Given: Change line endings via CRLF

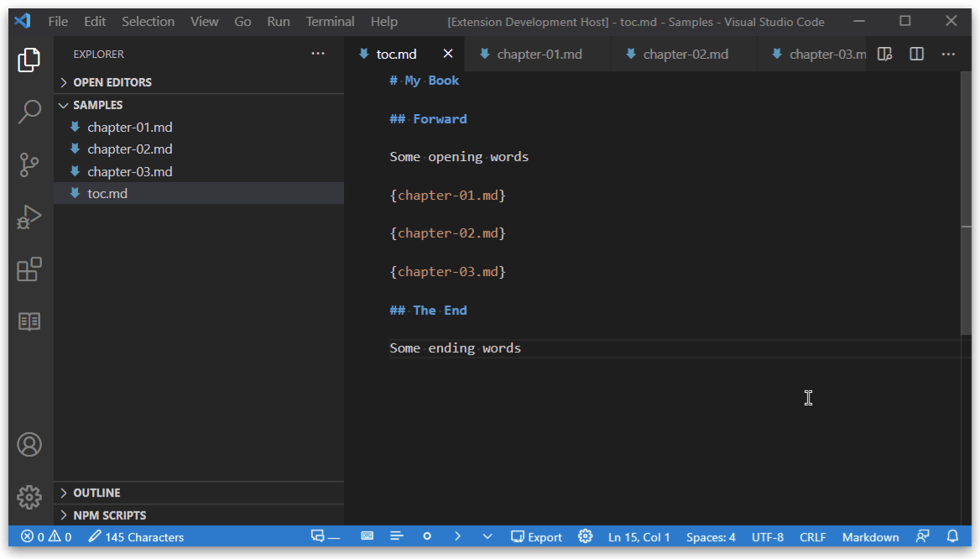Looking at the screenshot, I should pos(812,537).
